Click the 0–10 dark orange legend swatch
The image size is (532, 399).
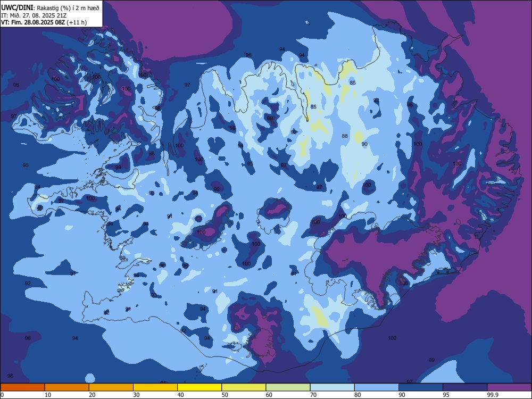[x=22, y=387]
